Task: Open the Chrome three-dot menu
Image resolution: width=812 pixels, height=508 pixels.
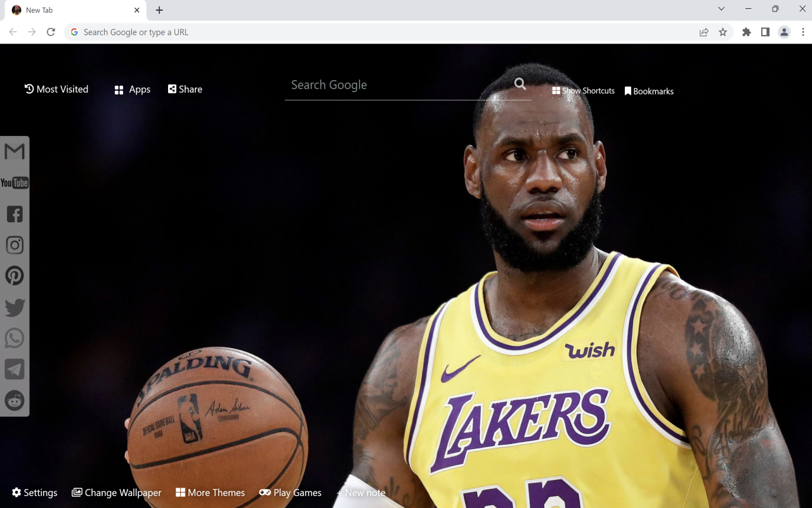Action: (803, 32)
